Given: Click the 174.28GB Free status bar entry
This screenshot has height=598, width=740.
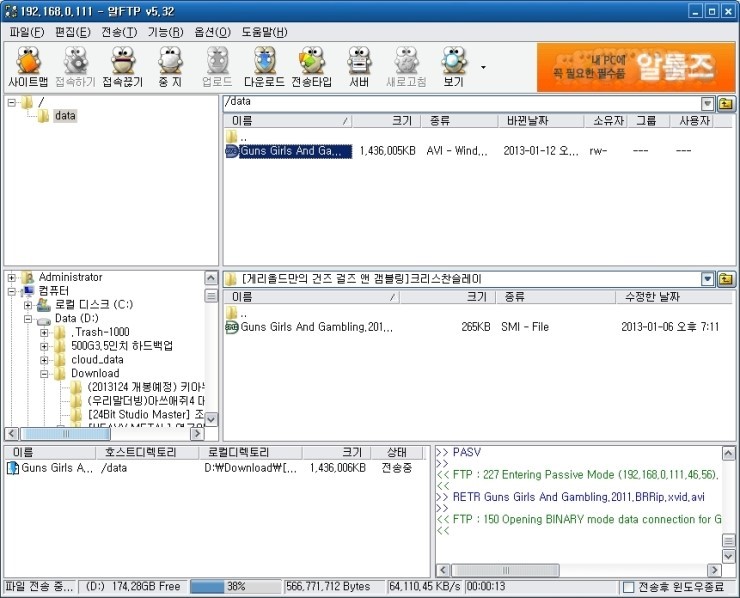Looking at the screenshot, I should pos(134,587).
